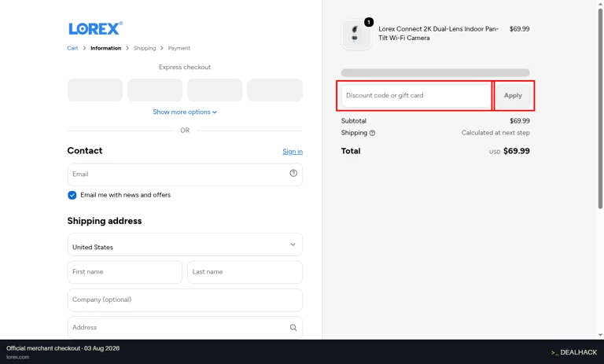Click the Apply discount button

coord(513,96)
